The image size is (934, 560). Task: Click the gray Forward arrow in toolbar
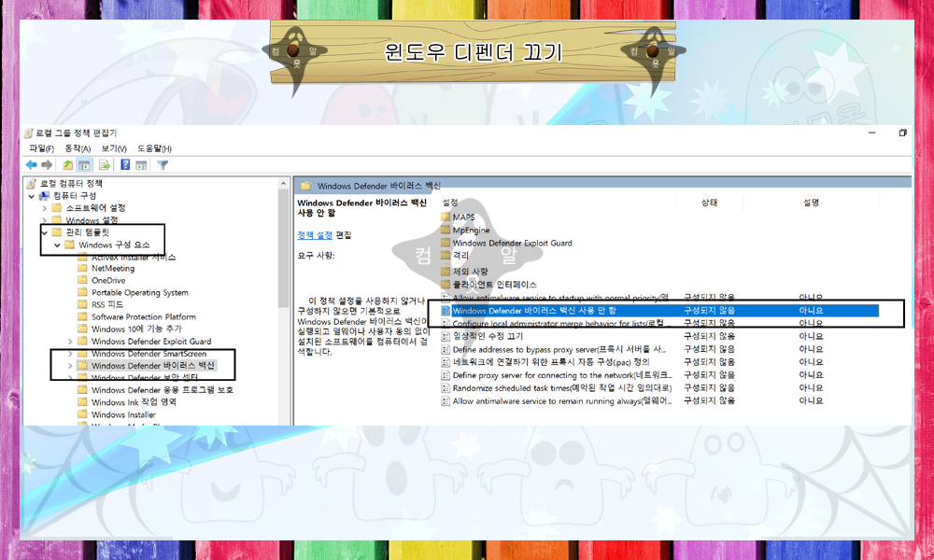[47, 165]
